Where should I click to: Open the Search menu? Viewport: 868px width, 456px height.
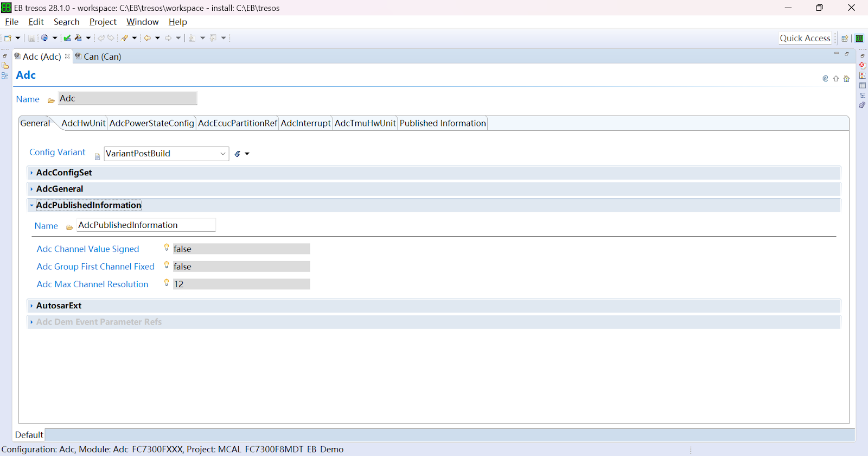click(66, 22)
